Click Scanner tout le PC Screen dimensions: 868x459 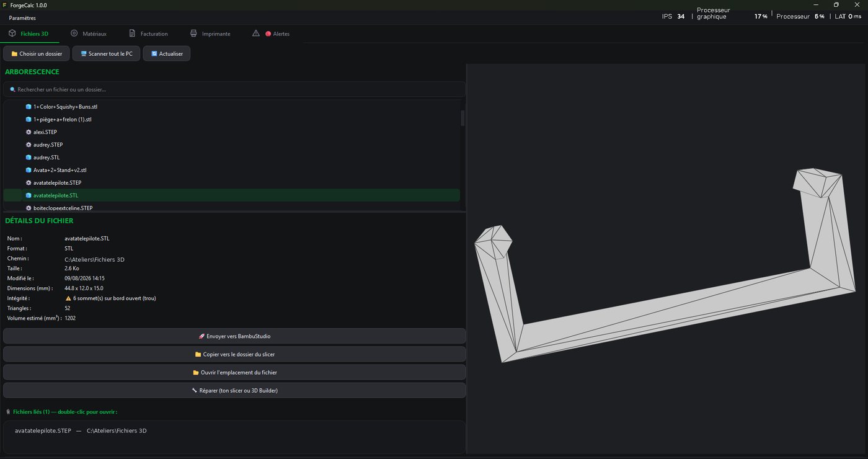point(106,53)
